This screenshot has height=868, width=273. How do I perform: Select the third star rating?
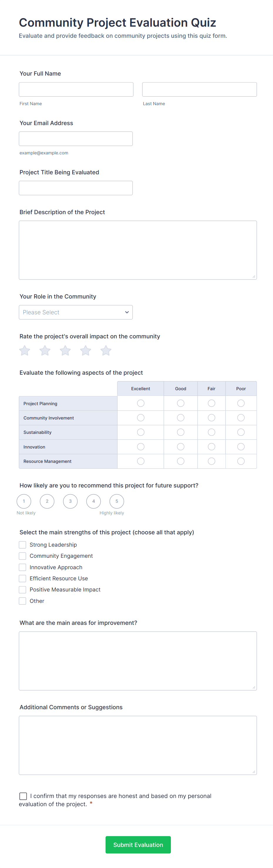click(x=65, y=350)
